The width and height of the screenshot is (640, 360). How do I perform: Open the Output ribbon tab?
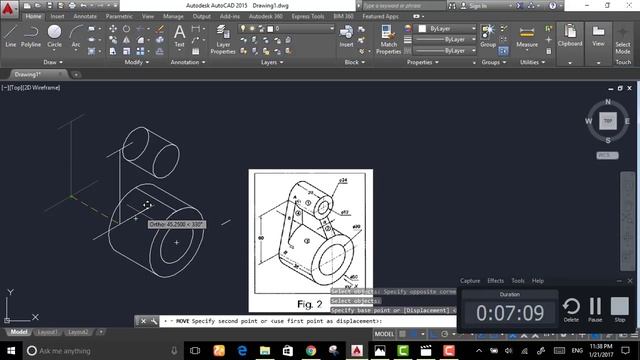(x=202, y=16)
